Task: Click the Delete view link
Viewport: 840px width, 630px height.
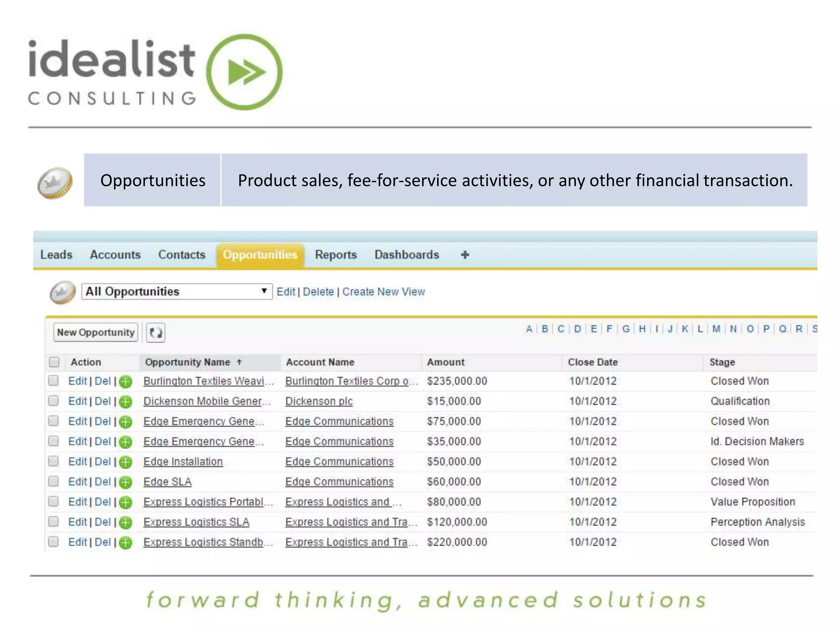Action: 318,292
